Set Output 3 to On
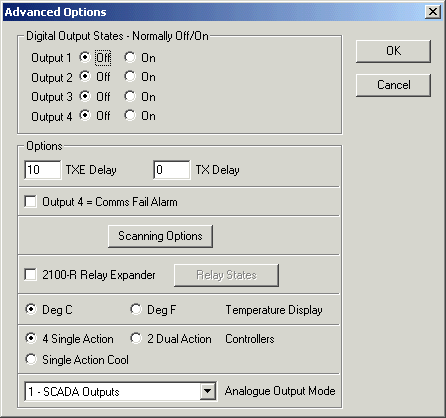446x418 pixels. coord(130,96)
